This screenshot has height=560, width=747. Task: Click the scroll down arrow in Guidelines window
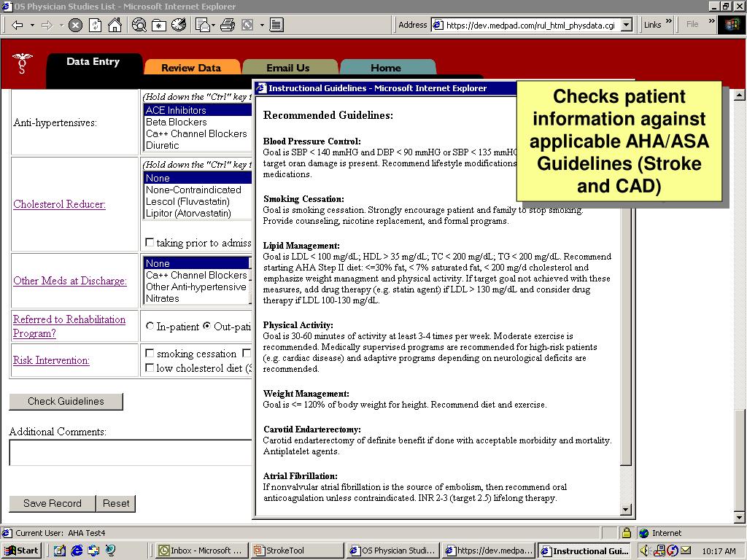(x=626, y=510)
